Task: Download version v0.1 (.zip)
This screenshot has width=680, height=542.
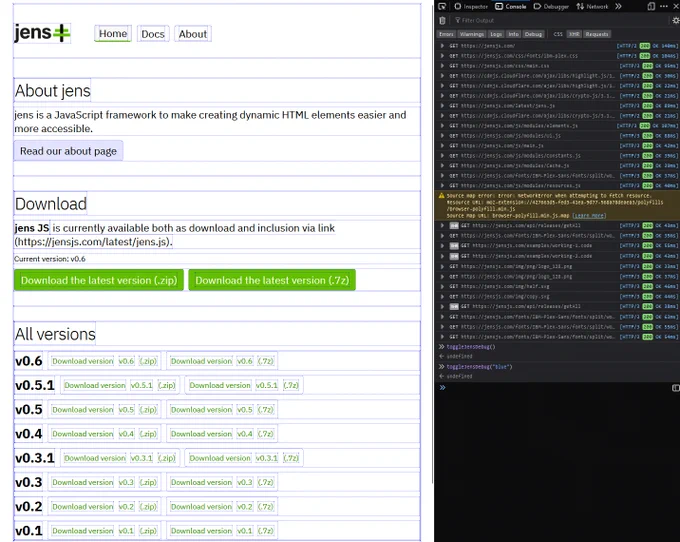Action: (104, 531)
